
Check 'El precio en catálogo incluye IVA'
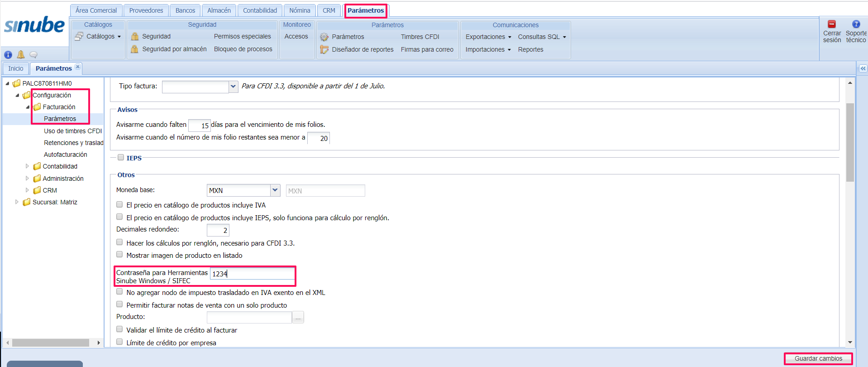(119, 204)
